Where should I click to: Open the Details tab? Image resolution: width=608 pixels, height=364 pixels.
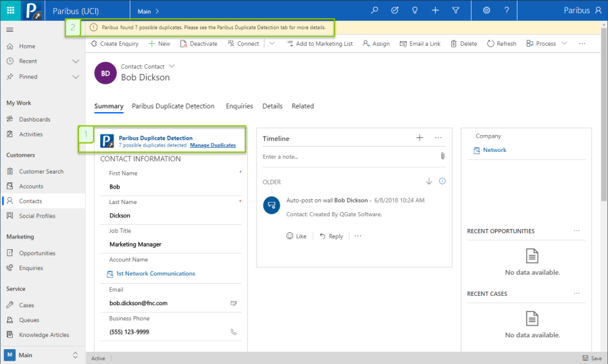[x=272, y=106]
